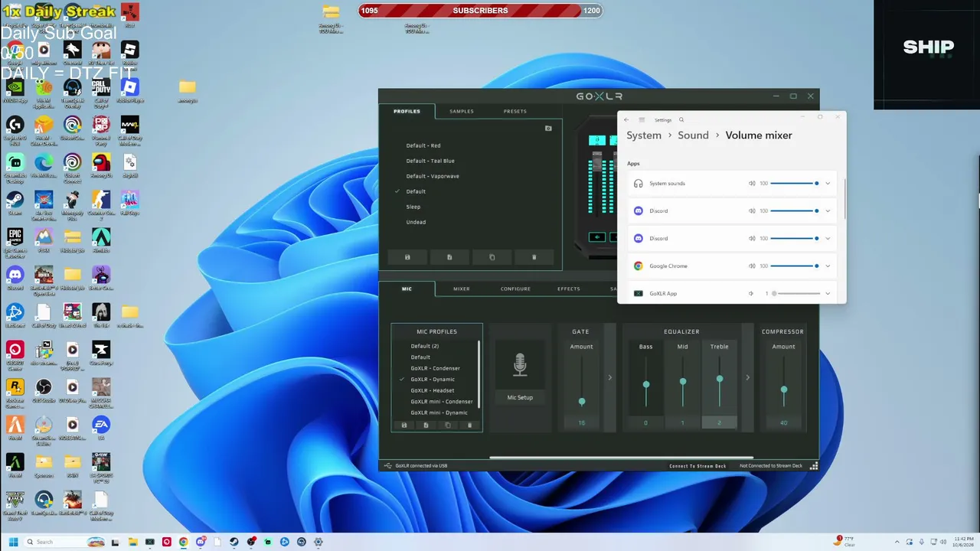Delete the selected mic profile

coord(470,425)
